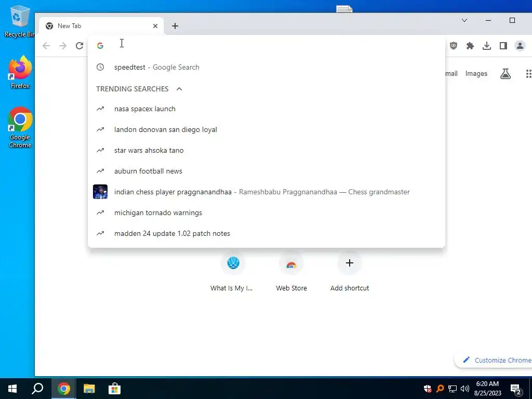Close the New Tab tab
Screen dimensions: 532x399
pos(155,26)
